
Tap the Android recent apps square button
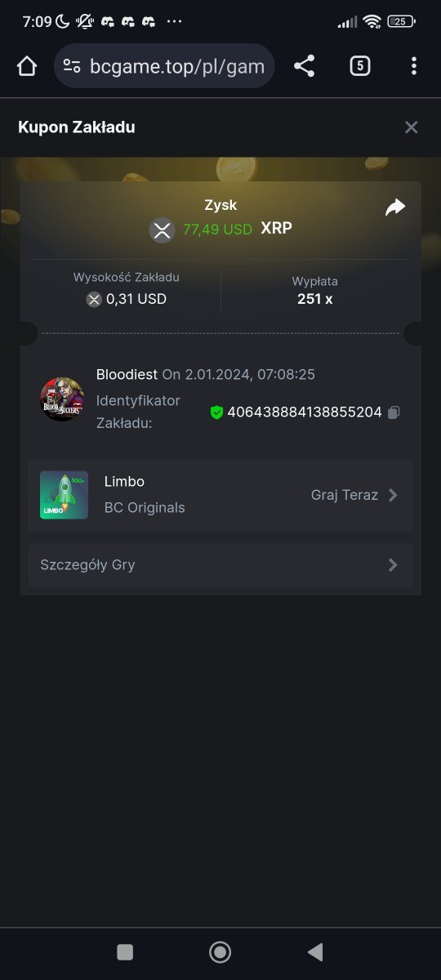125,951
